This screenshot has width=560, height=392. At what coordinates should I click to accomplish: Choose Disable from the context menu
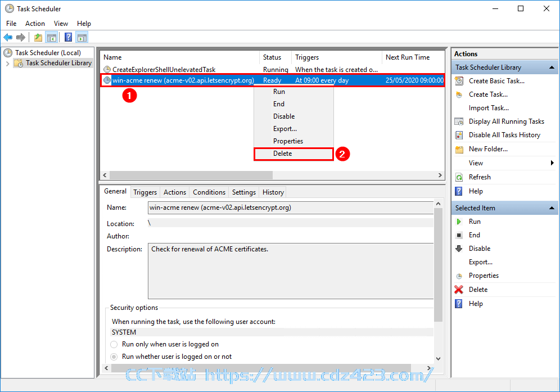tap(293, 116)
